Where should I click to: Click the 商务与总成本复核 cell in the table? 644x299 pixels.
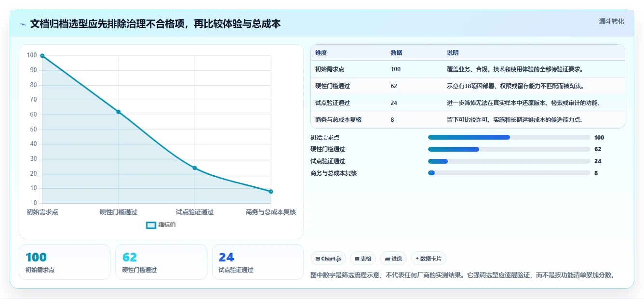click(338, 120)
